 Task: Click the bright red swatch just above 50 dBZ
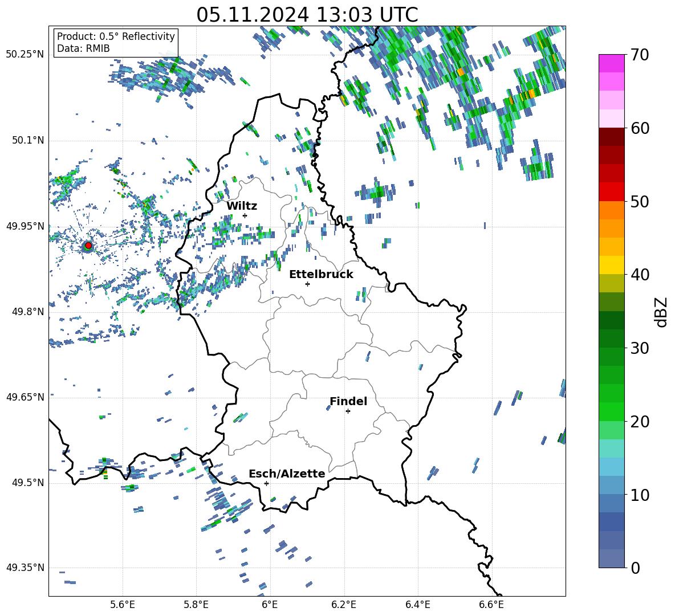pos(611,192)
